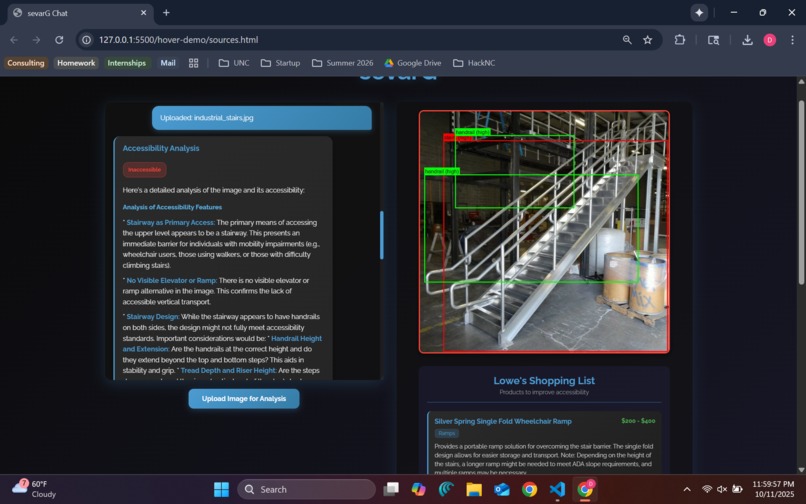This screenshot has width=806, height=504.
Task: Open the Windows Start menu
Action: pyautogui.click(x=222, y=489)
